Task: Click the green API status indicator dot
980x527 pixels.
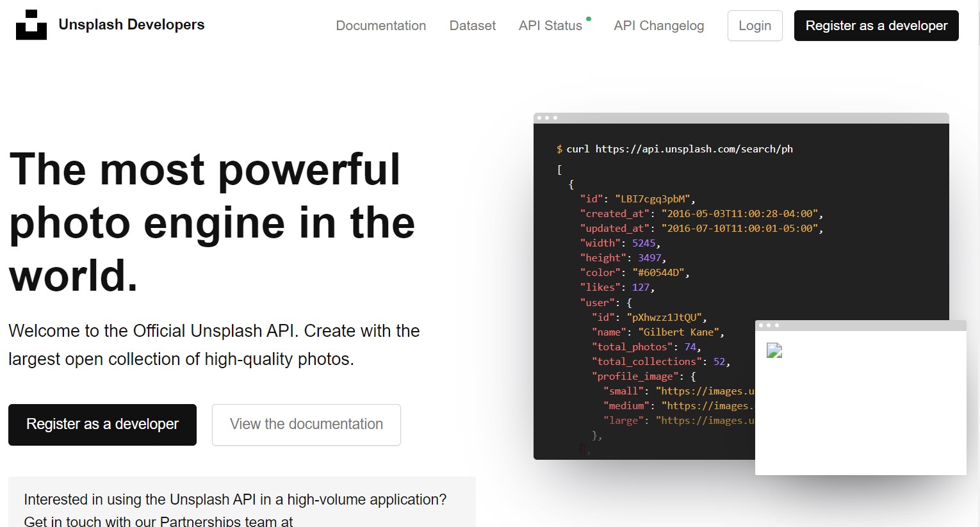Action: pos(589,19)
